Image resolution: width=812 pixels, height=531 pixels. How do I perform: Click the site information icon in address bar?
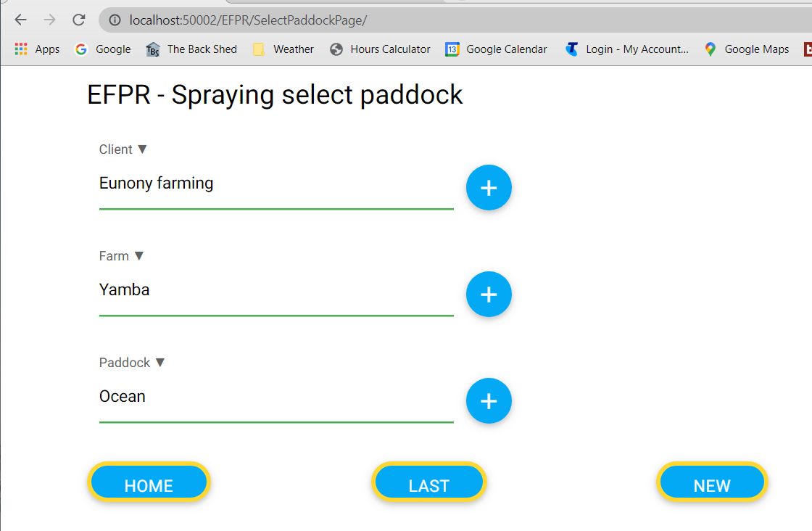(115, 20)
